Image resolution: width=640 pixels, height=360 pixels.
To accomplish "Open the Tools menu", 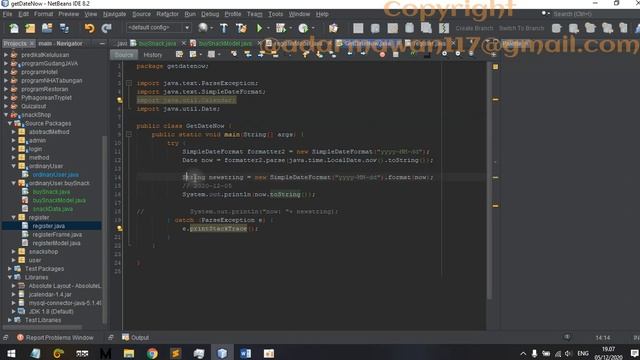I will point(276,14).
